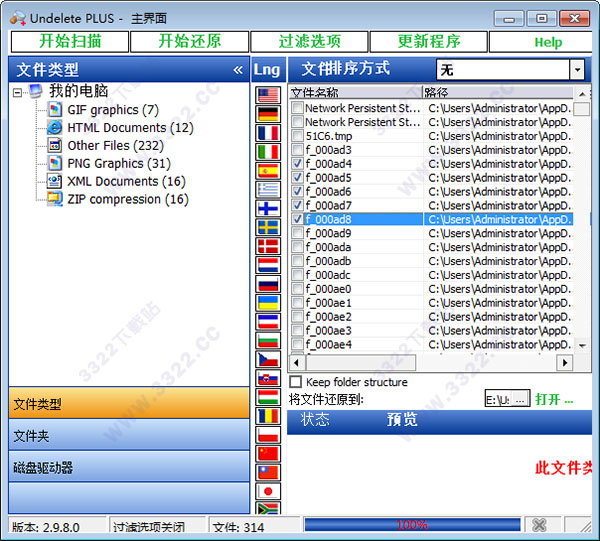Click the 我的电脑 computer icon
Image resolution: width=600 pixels, height=541 pixels.
click(x=35, y=91)
